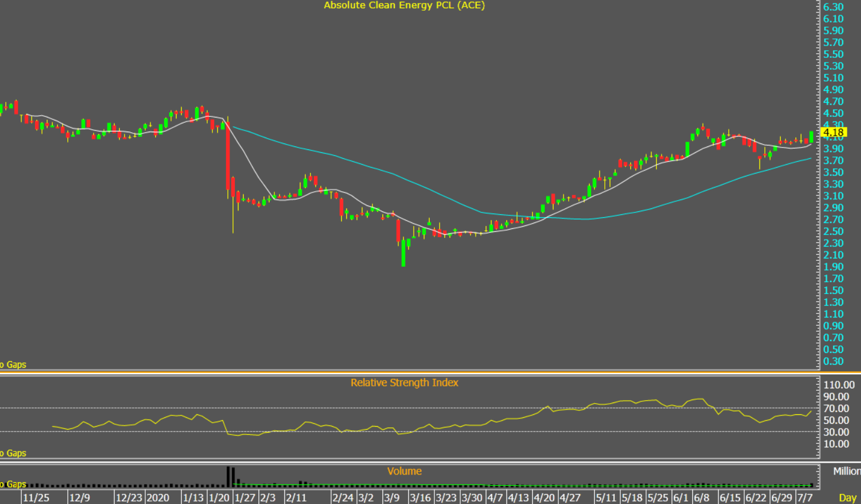Click the 1.10 price axis value

coord(833,314)
